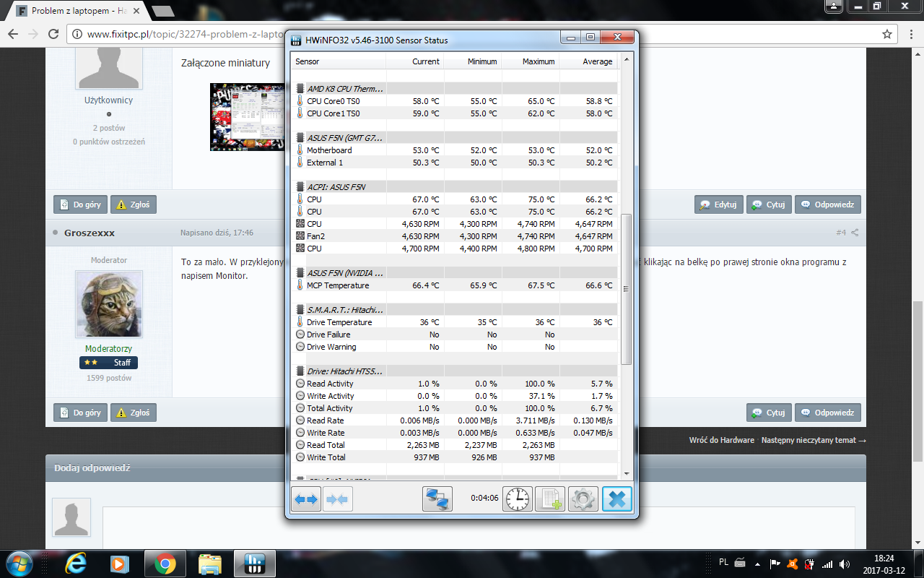Viewport: 924px width, 578px height.
Task: Open the attached screenshot thumbnail
Action: point(245,117)
